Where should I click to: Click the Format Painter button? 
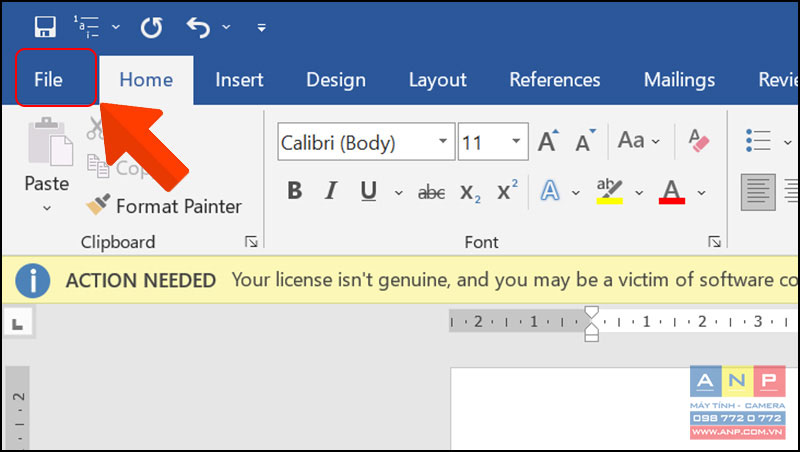(163, 206)
